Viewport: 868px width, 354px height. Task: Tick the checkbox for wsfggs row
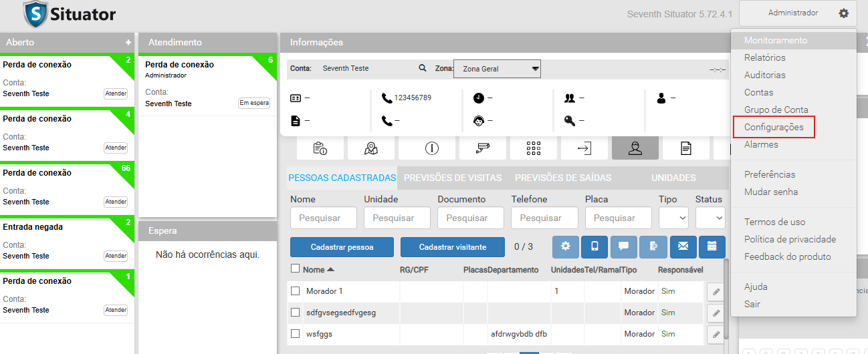coord(295,334)
